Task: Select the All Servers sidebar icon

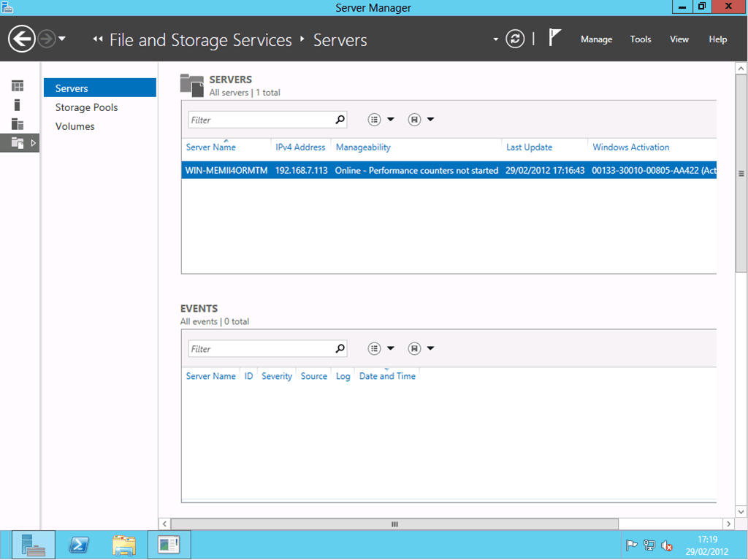Action: pyautogui.click(x=18, y=124)
